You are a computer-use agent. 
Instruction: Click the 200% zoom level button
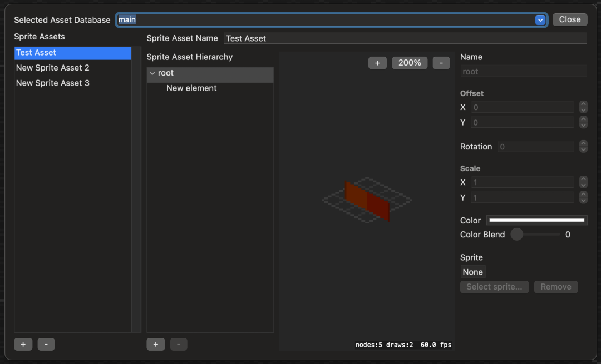(410, 63)
